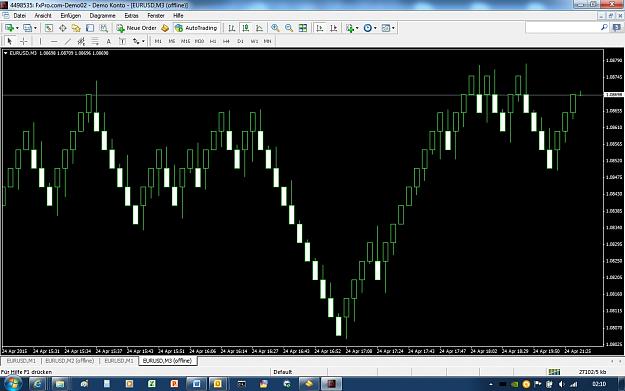Image resolution: width=625 pixels, height=391 pixels.
Task: Select the horizontal line drawing tool
Action: click(x=54, y=41)
